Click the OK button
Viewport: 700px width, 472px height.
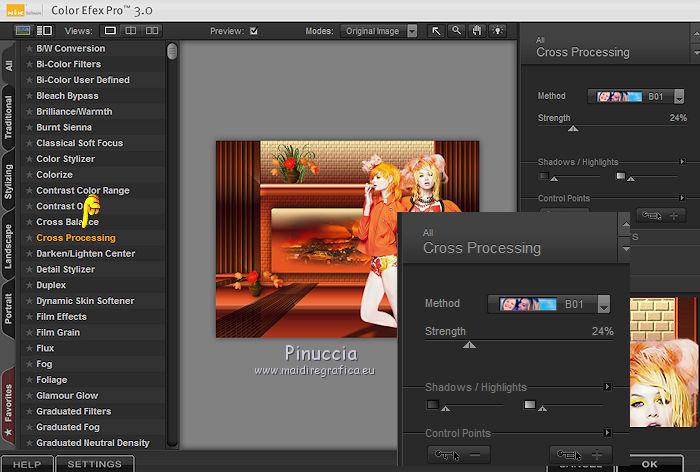(x=650, y=464)
